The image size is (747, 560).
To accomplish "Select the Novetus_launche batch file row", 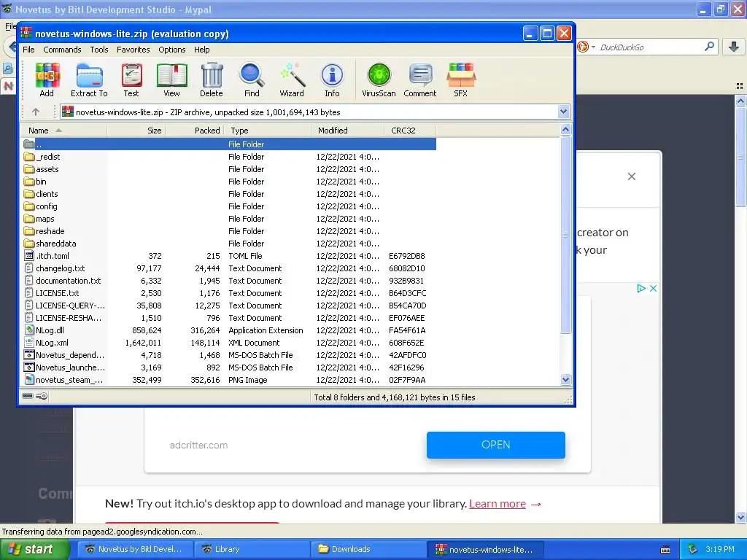I will (x=228, y=367).
